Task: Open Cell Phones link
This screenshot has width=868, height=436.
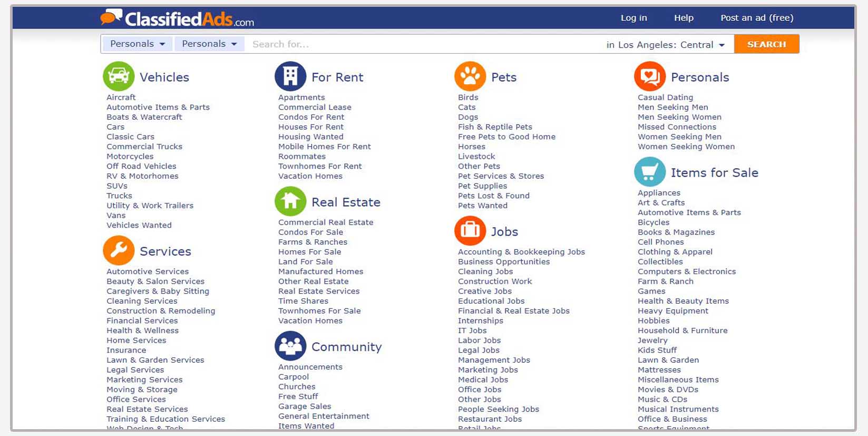Action: tap(660, 242)
